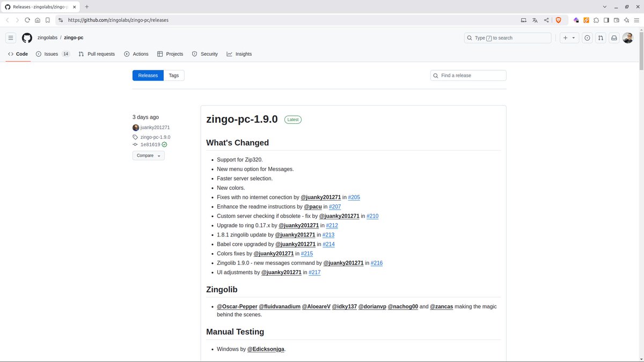Open pull request #214 link

tap(329, 244)
